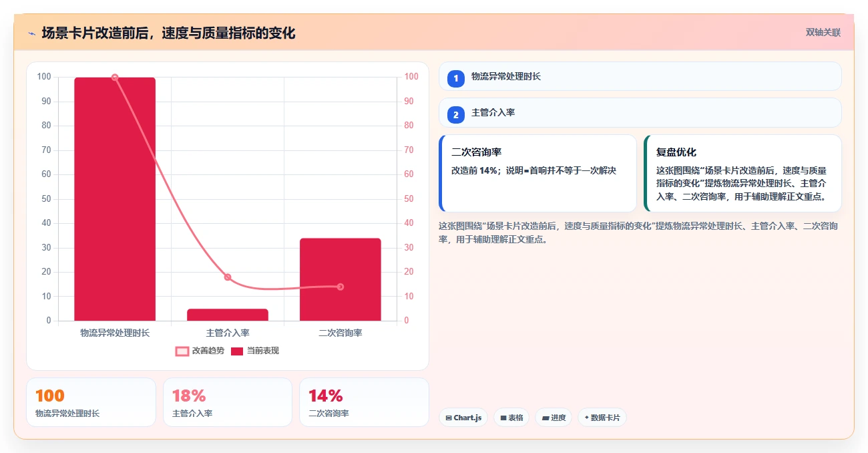
Task: Toggle the 当前表现 legend item
Action: [255, 351]
